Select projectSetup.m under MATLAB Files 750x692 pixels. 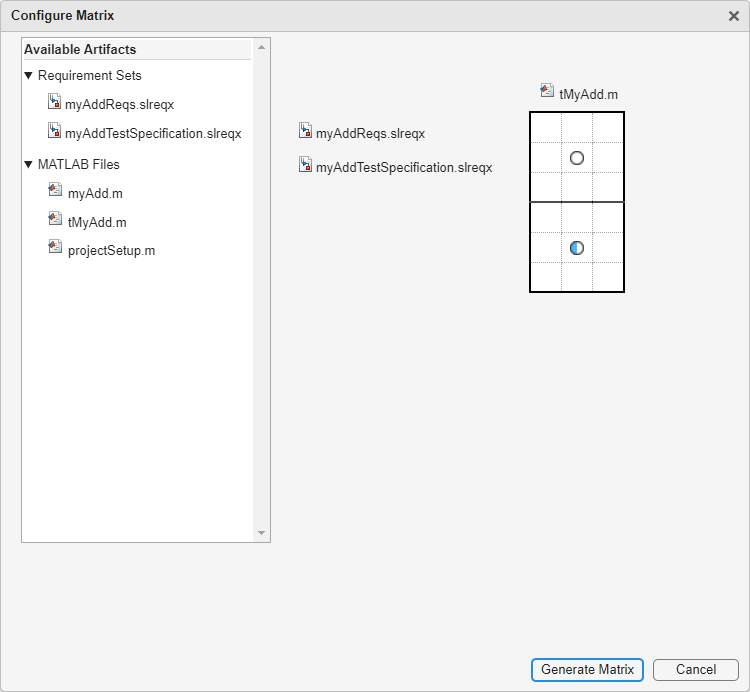[x=111, y=251]
